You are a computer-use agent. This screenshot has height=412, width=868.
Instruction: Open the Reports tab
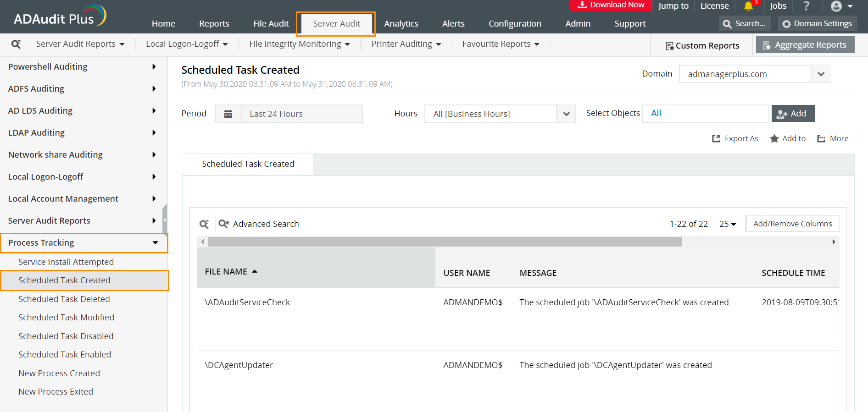pyautogui.click(x=214, y=23)
